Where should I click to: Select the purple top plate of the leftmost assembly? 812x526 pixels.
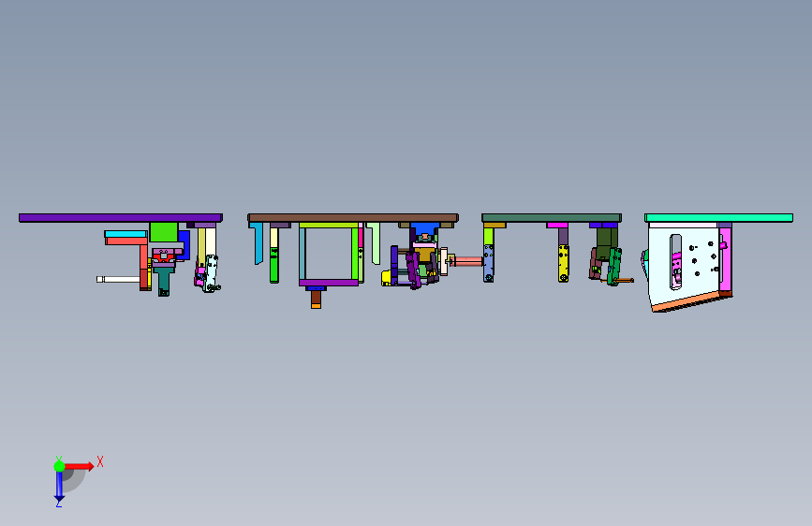pos(121,218)
